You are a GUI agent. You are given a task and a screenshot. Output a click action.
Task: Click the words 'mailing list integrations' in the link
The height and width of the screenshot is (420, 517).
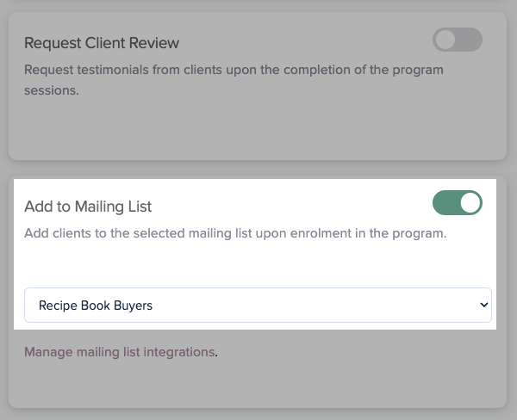(x=143, y=352)
